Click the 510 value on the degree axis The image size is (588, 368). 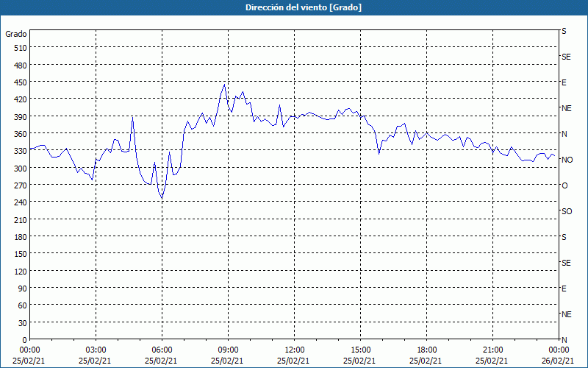pos(21,48)
